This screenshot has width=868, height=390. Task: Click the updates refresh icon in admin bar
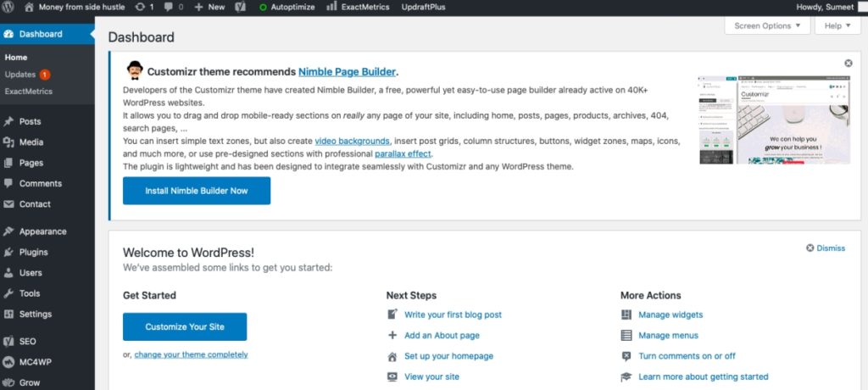coord(141,7)
